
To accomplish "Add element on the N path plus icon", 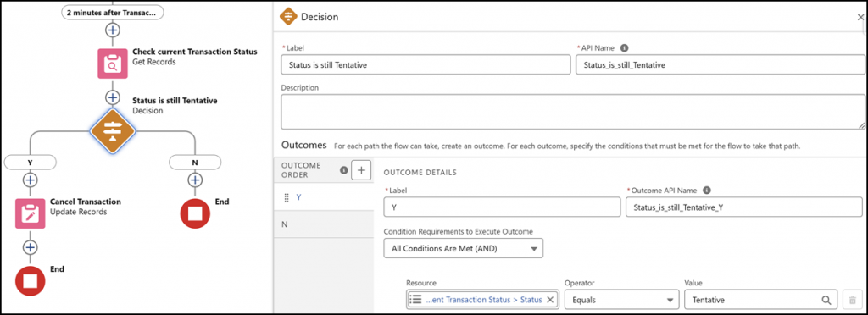I will pos(195,180).
